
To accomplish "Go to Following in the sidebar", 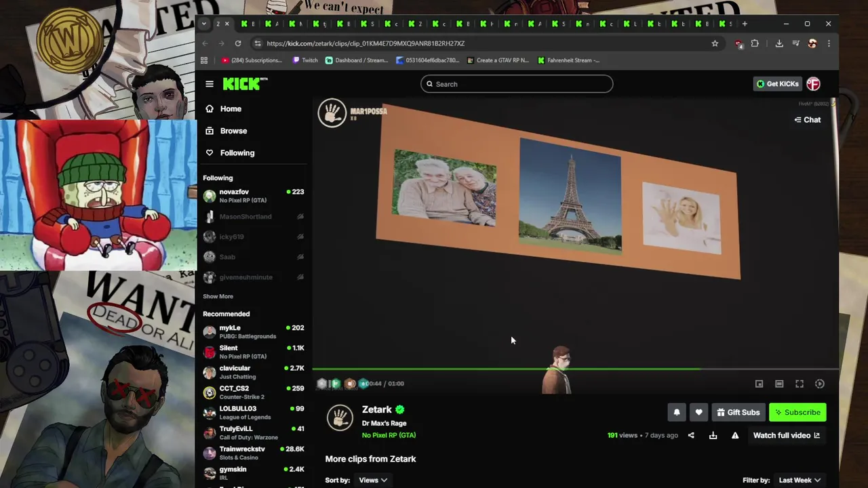I will (237, 152).
